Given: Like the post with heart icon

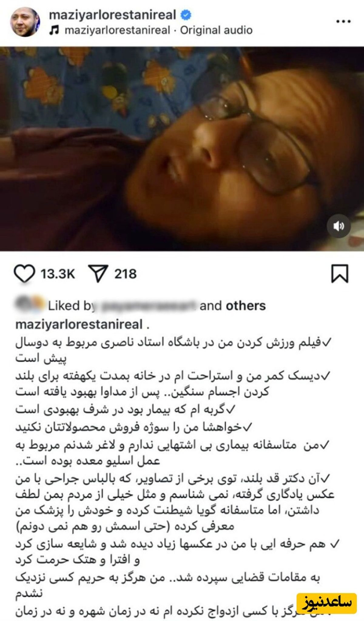Looking at the screenshot, I should (x=25, y=274).
